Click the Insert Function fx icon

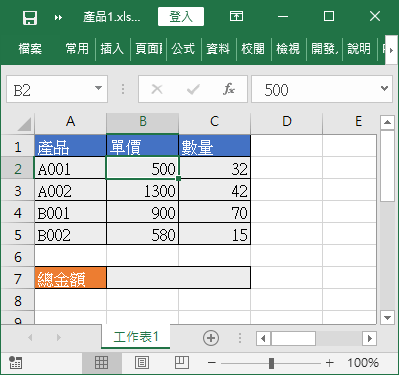click(x=229, y=89)
